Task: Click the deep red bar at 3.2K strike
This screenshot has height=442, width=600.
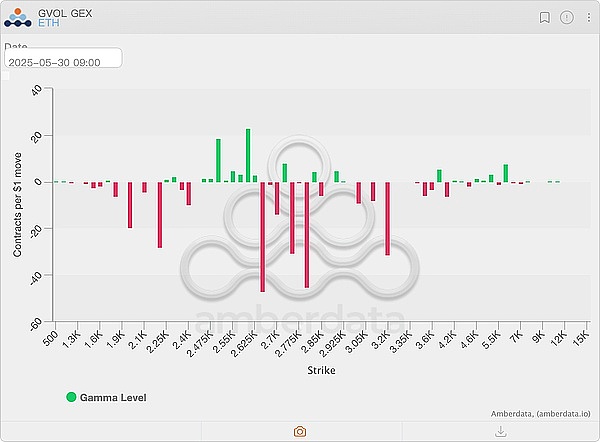Action: click(x=388, y=218)
